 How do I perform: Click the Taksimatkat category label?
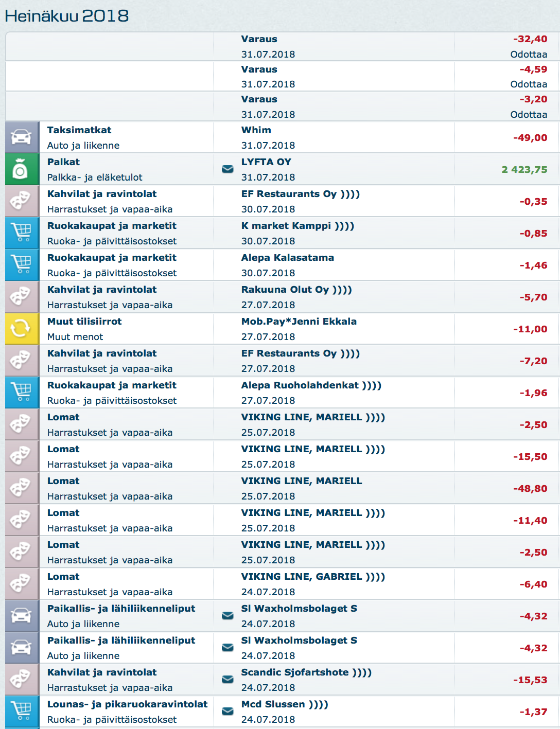tap(79, 130)
